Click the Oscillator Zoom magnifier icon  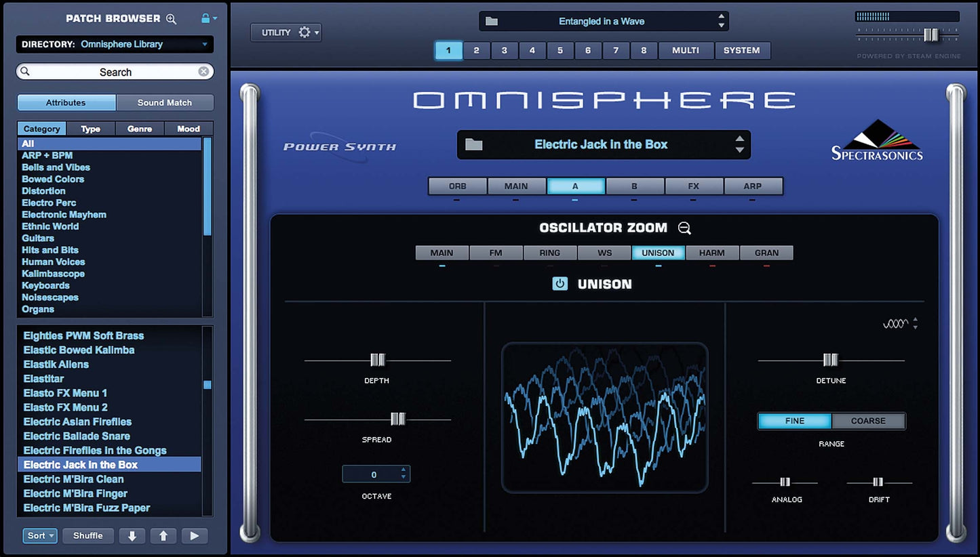pos(684,228)
